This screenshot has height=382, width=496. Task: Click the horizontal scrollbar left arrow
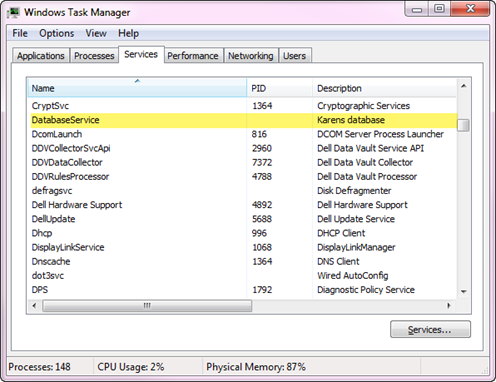point(34,306)
